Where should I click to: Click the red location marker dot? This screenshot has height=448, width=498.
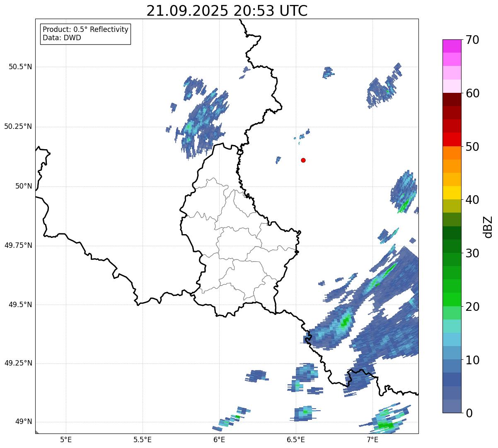click(303, 160)
